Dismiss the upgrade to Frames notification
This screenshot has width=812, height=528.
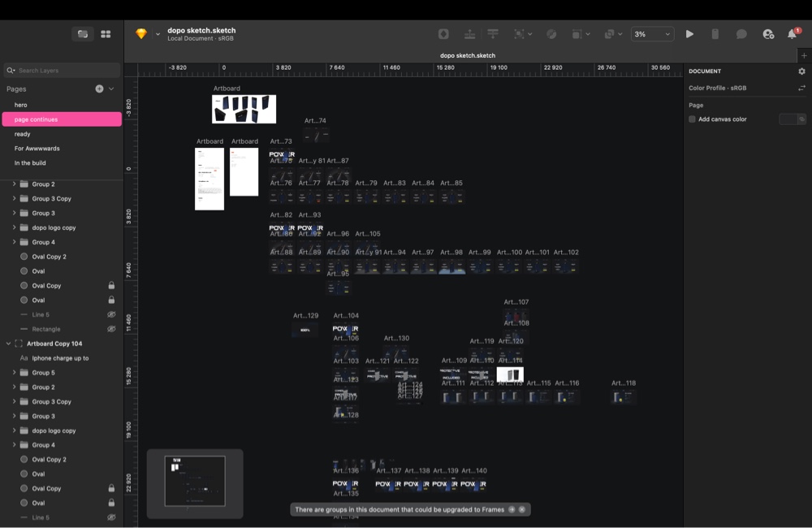pyautogui.click(x=522, y=509)
